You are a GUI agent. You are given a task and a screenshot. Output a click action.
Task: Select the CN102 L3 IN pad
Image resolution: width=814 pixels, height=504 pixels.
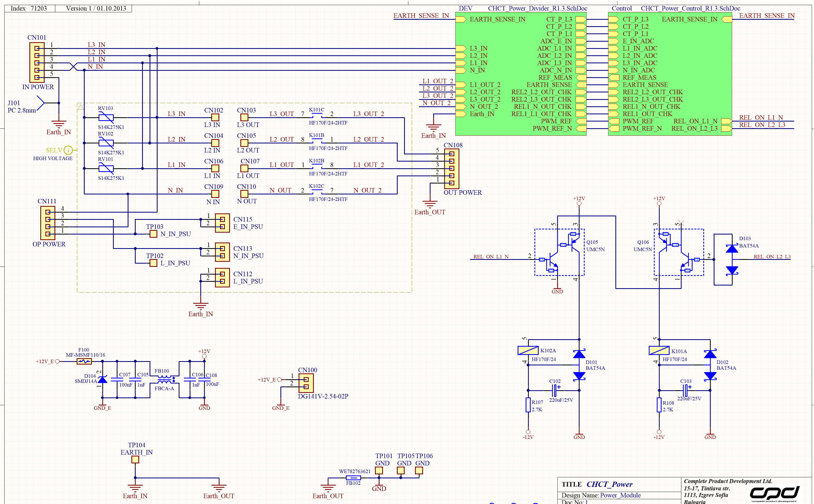(215, 118)
